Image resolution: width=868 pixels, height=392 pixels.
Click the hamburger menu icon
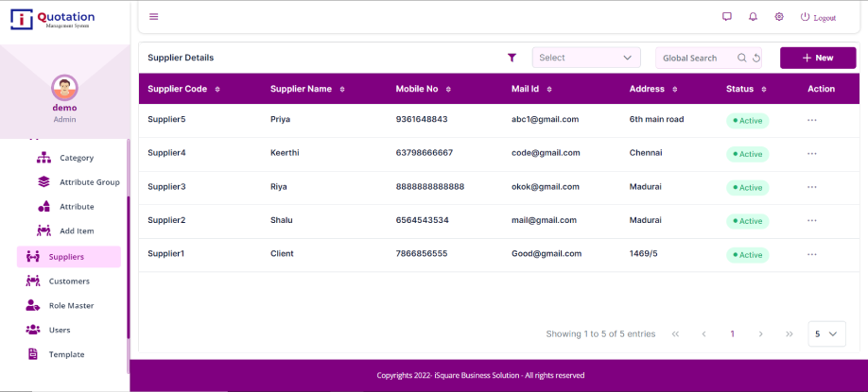[x=153, y=16]
